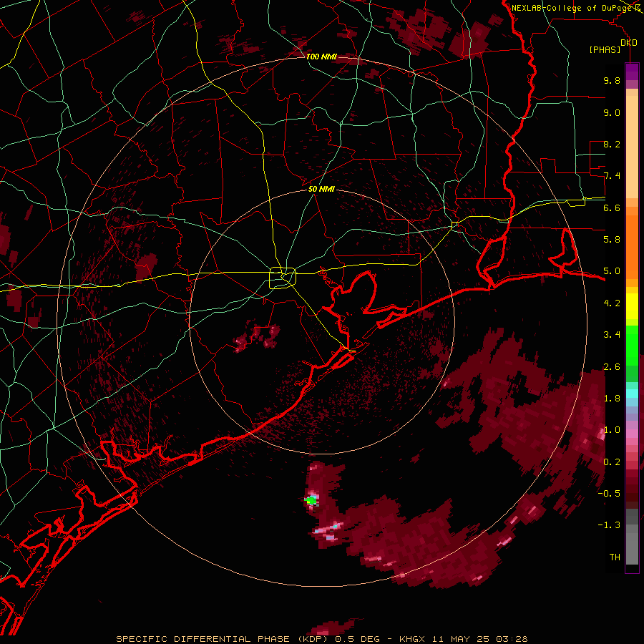Click the 1.8 value on the color scale
The image size is (644, 644).
click(612, 399)
